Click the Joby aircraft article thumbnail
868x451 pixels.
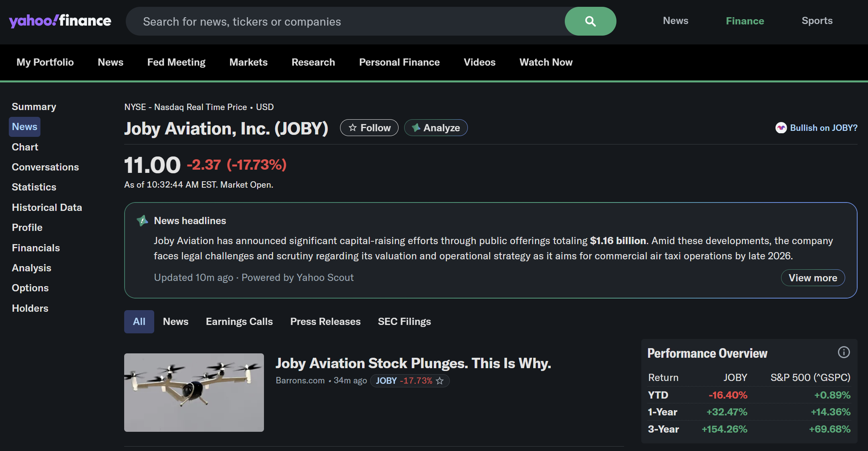(x=194, y=392)
